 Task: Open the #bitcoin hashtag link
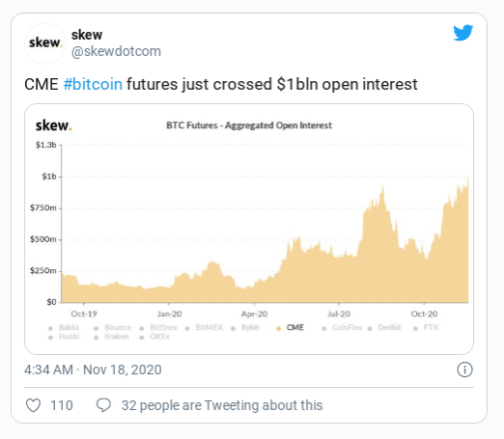pyautogui.click(x=93, y=84)
